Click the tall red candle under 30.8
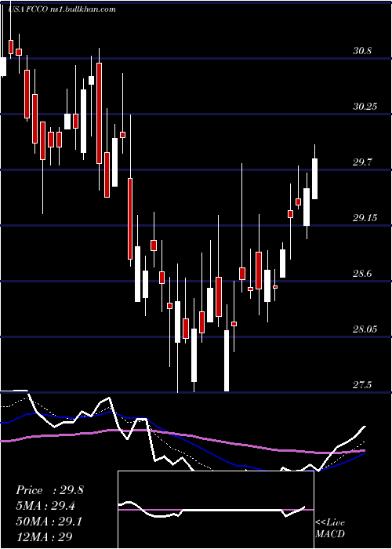The image size is (392, 549). click(x=100, y=113)
